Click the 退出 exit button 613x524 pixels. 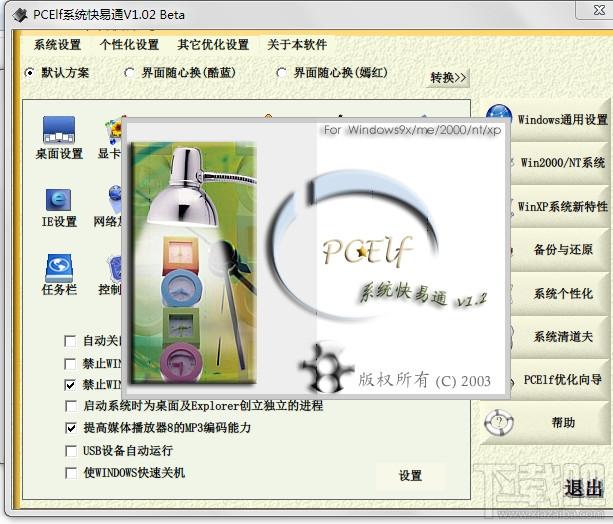[583, 488]
